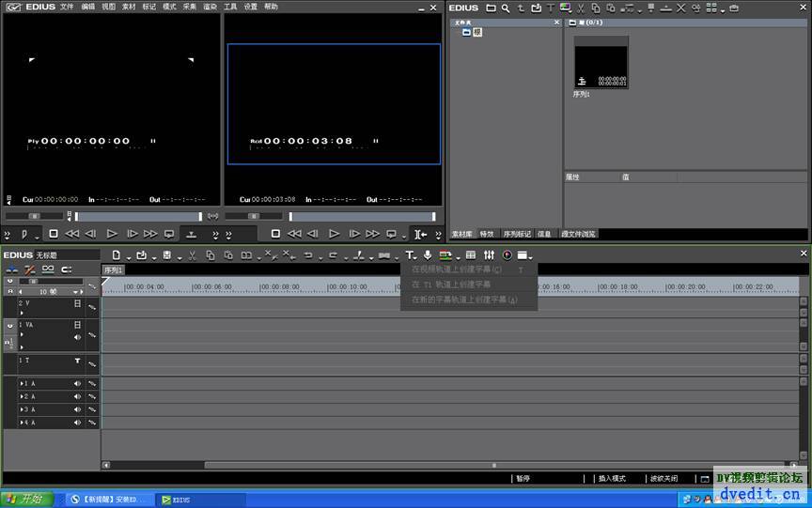Click the properties icon in bin toolbar
This screenshot has width=812, height=508.
696,8
